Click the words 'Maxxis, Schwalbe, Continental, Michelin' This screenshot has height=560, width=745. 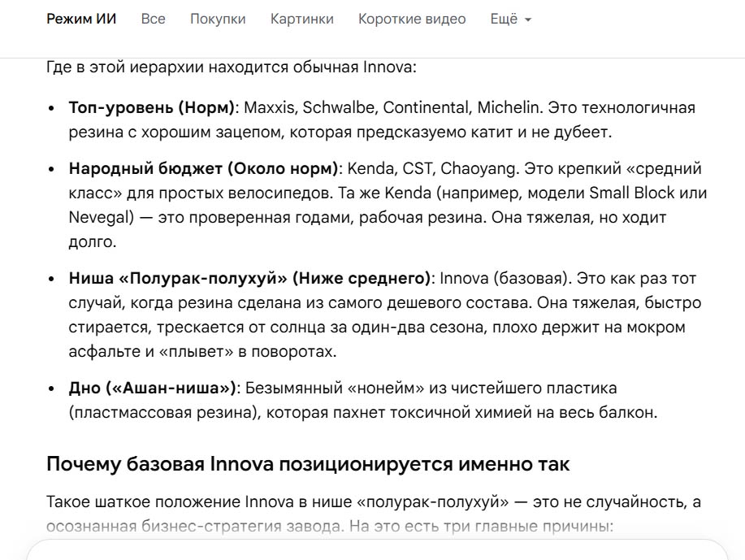tap(392, 107)
